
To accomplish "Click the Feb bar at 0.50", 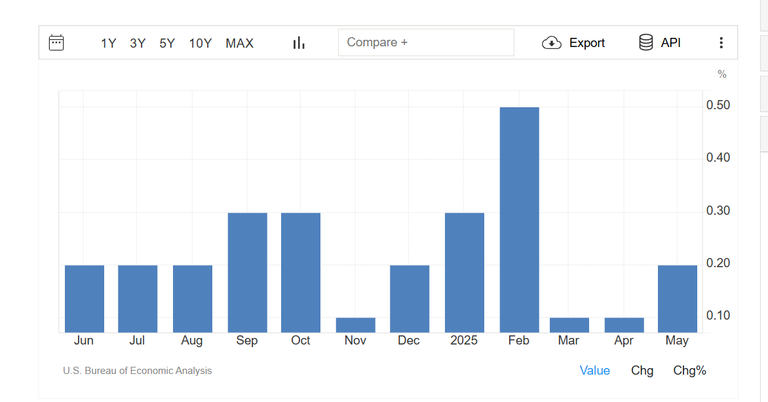I will click(x=519, y=220).
